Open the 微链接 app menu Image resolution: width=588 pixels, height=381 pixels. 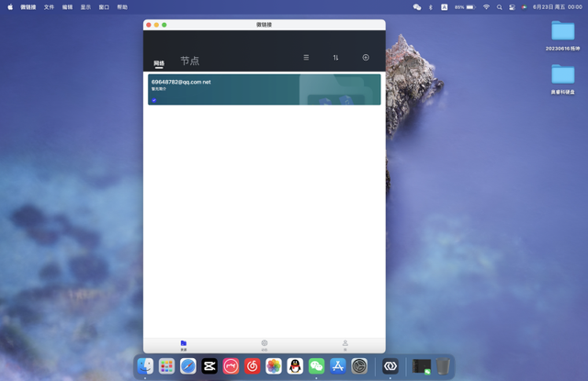tap(28, 7)
